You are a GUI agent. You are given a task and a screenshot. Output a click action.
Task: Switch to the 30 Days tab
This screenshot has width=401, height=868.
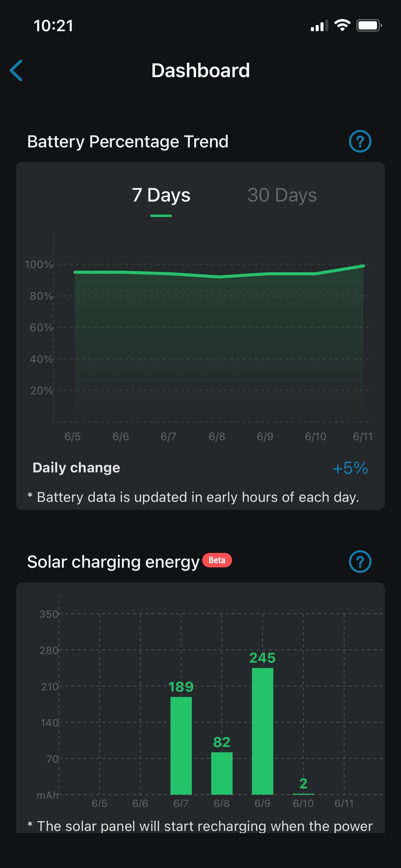coord(282,195)
